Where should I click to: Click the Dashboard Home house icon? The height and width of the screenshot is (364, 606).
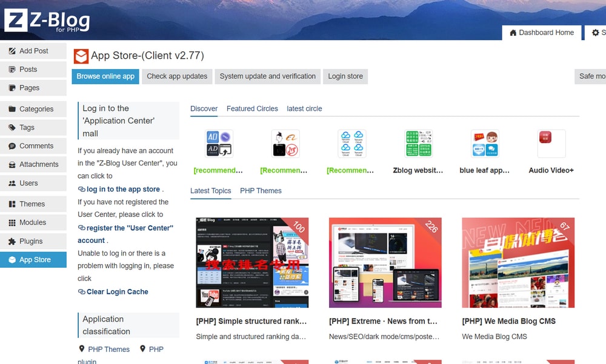coord(513,33)
